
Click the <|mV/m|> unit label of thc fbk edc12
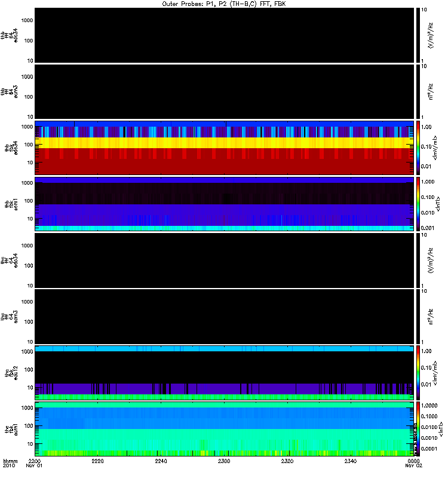click(x=435, y=373)
